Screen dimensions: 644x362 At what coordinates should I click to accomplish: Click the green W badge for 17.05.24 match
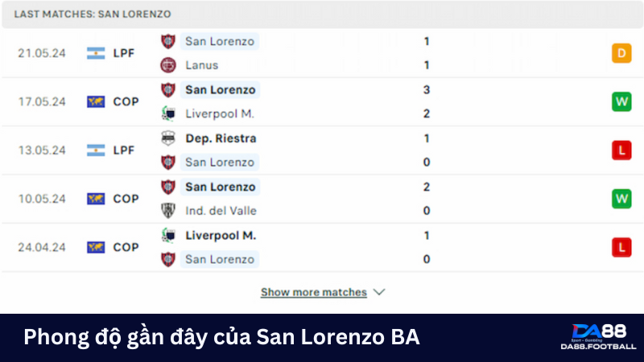pyautogui.click(x=621, y=101)
